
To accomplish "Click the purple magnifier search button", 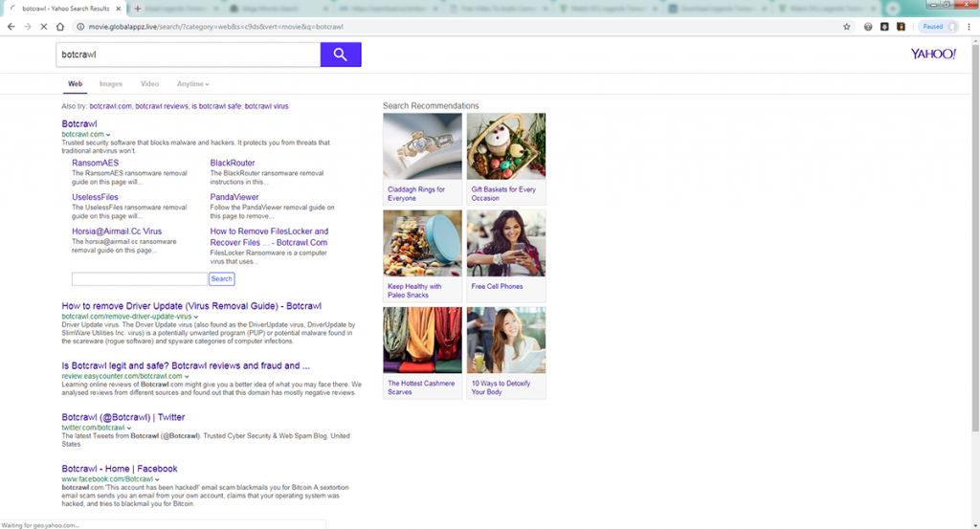I will [341, 55].
